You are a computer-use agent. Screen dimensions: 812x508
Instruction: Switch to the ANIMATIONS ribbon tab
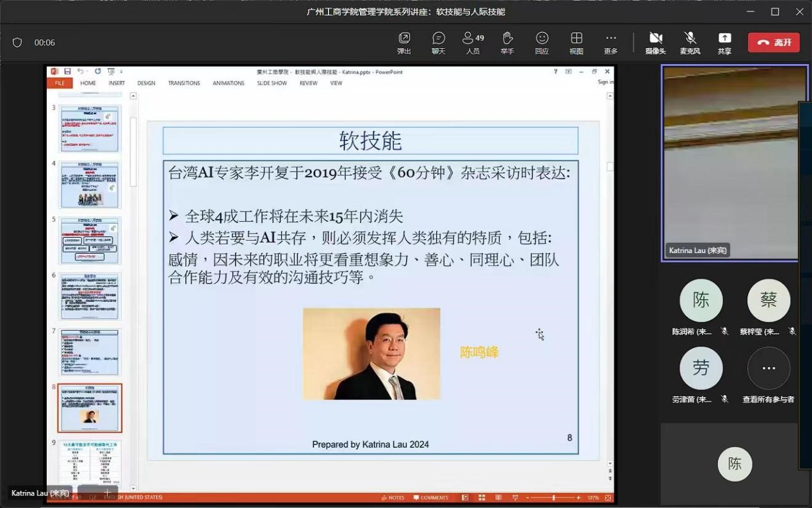tap(229, 83)
